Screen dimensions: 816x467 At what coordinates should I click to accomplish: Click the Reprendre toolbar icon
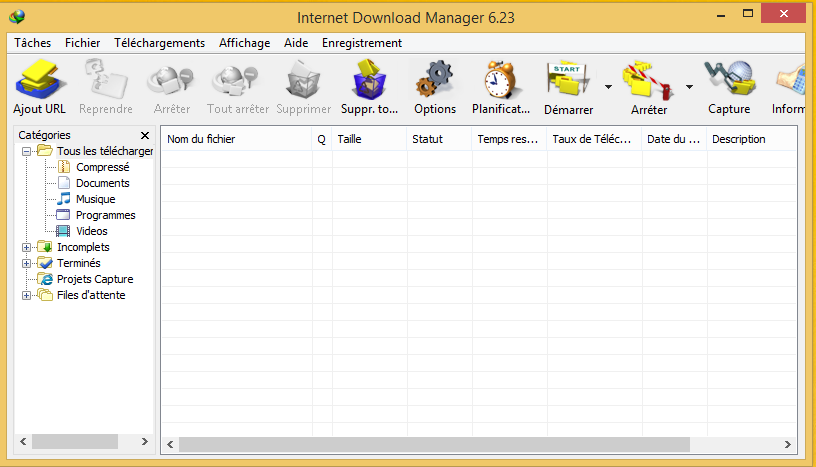click(106, 79)
